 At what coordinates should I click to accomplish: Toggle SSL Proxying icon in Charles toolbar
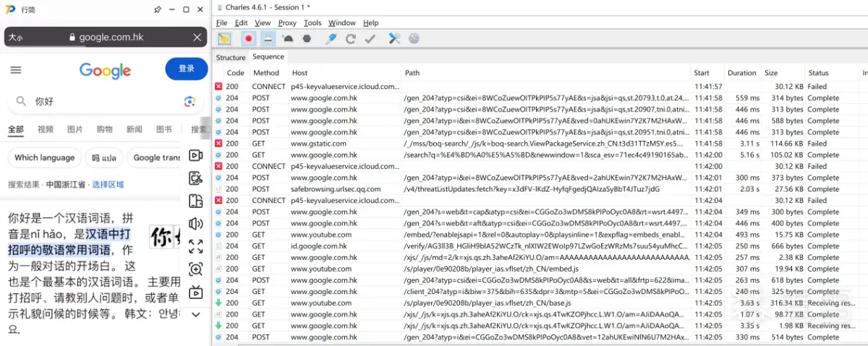pos(268,38)
